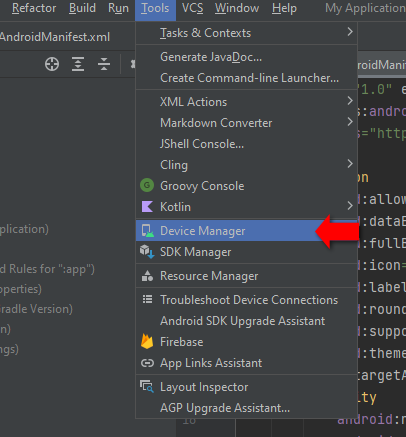This screenshot has width=406, height=437.
Task: Select Troubleshoot Device Connections
Action: pos(246,300)
